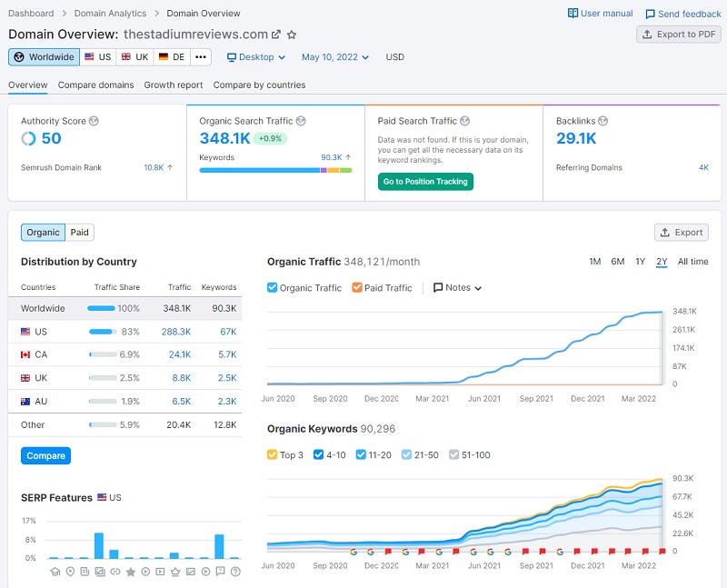Image resolution: width=727 pixels, height=588 pixels.
Task: Click the book icon beside User manual
Action: click(x=573, y=14)
